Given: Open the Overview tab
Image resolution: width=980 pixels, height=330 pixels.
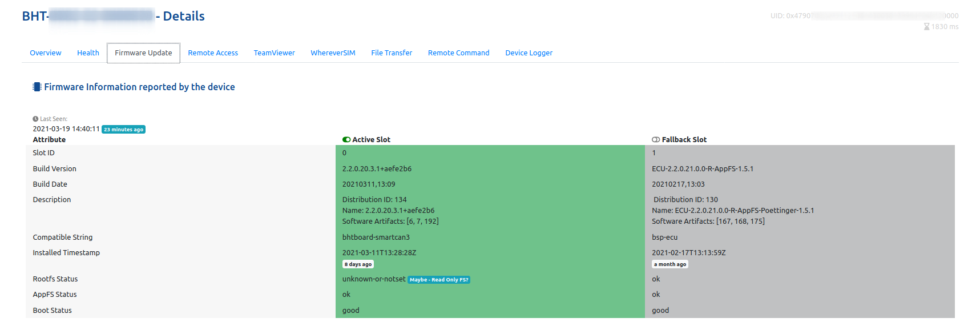Looking at the screenshot, I should (x=46, y=53).
